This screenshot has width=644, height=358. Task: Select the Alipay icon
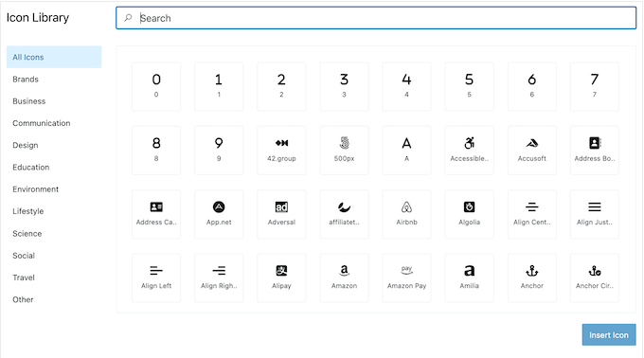coord(281,277)
